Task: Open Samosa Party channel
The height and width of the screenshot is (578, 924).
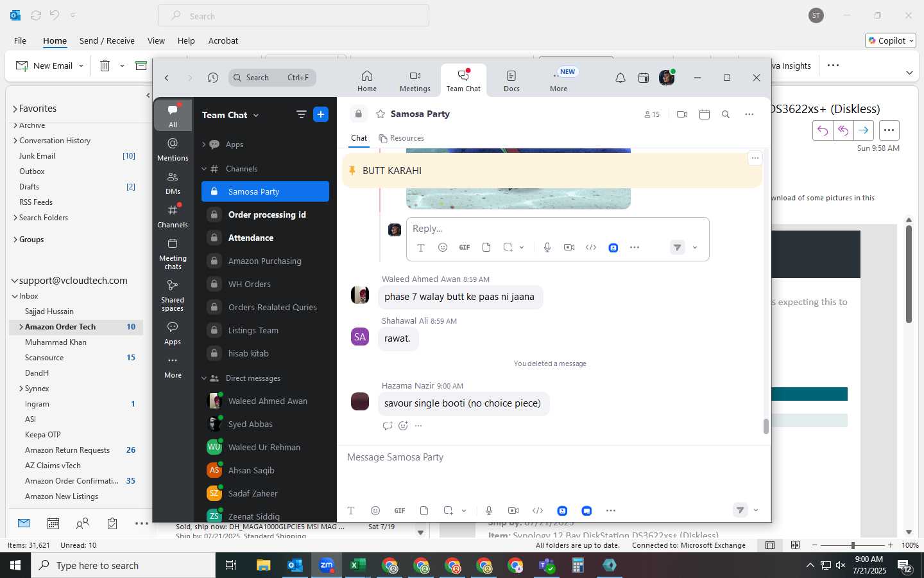Action: (265, 191)
